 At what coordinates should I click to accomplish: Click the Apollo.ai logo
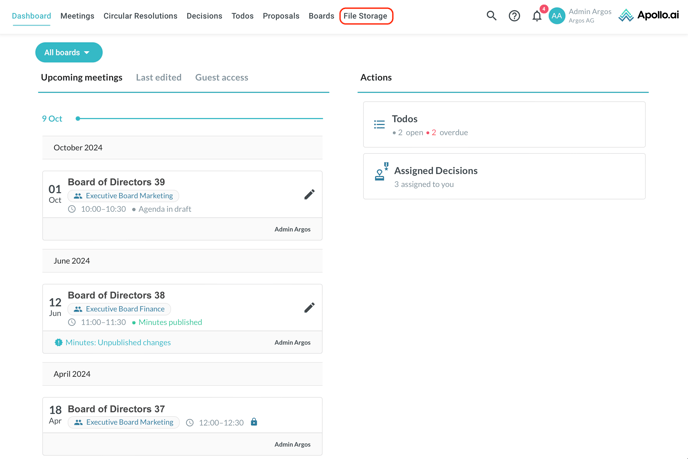point(648,16)
